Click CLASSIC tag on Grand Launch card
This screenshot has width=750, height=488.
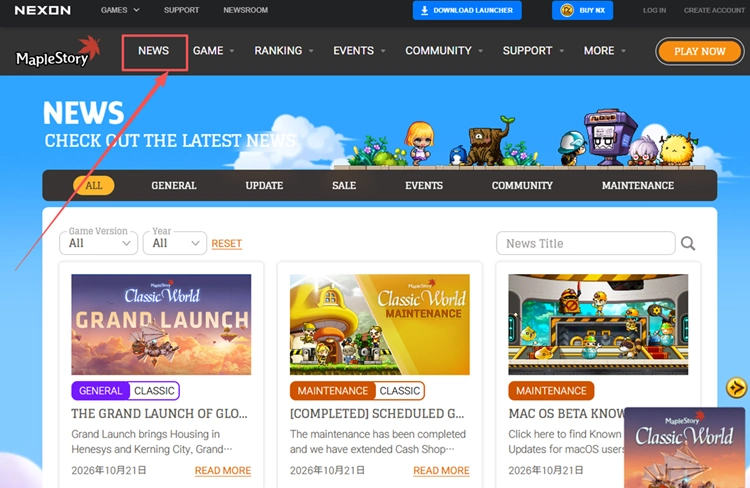[154, 391]
